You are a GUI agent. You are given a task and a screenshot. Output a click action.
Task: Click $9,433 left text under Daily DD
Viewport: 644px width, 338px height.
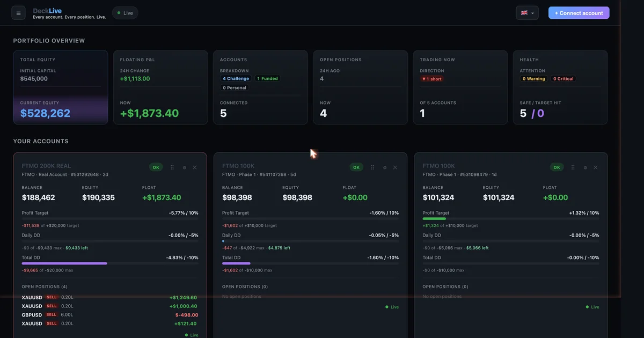[77, 248]
